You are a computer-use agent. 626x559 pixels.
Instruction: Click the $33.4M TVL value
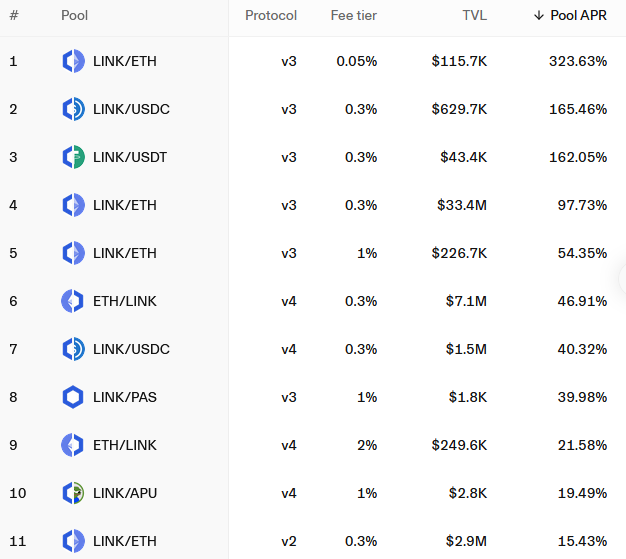tap(462, 205)
